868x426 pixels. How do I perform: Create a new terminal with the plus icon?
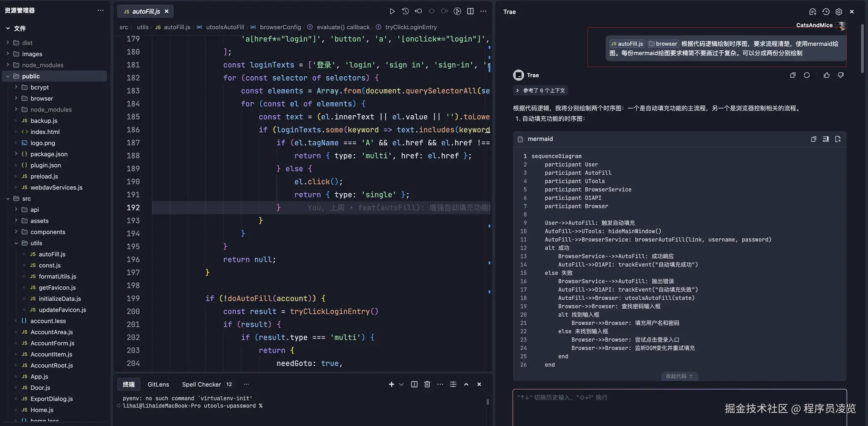tap(391, 384)
